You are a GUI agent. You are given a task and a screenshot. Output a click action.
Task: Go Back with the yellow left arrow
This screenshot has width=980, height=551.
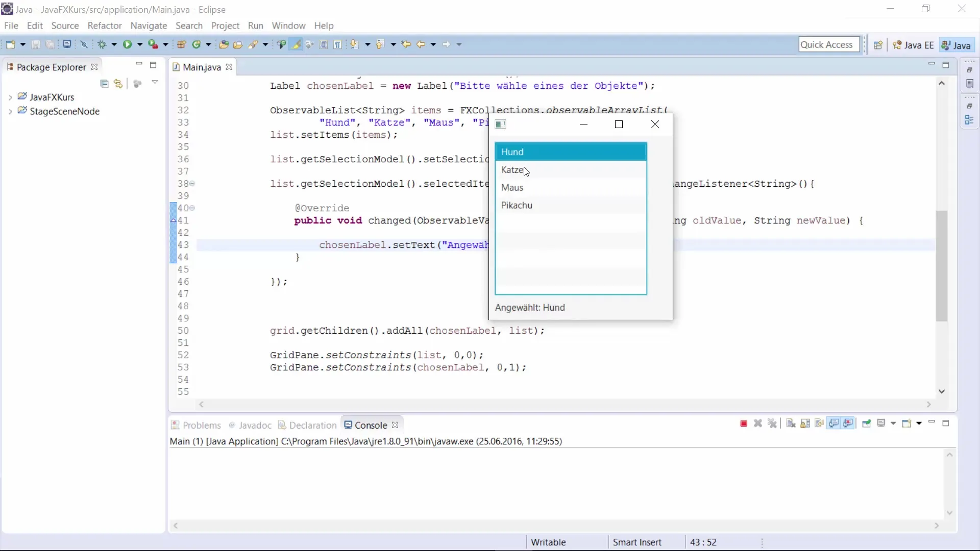pos(421,44)
